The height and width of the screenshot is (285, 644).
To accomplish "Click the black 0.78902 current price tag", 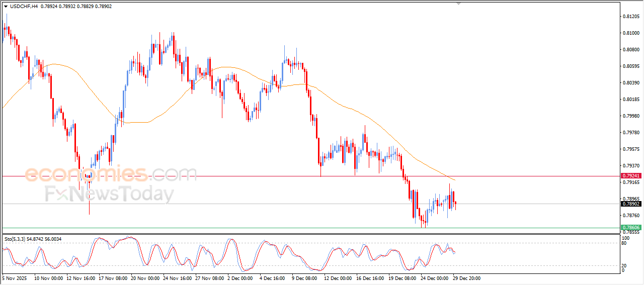I will (x=630, y=204).
